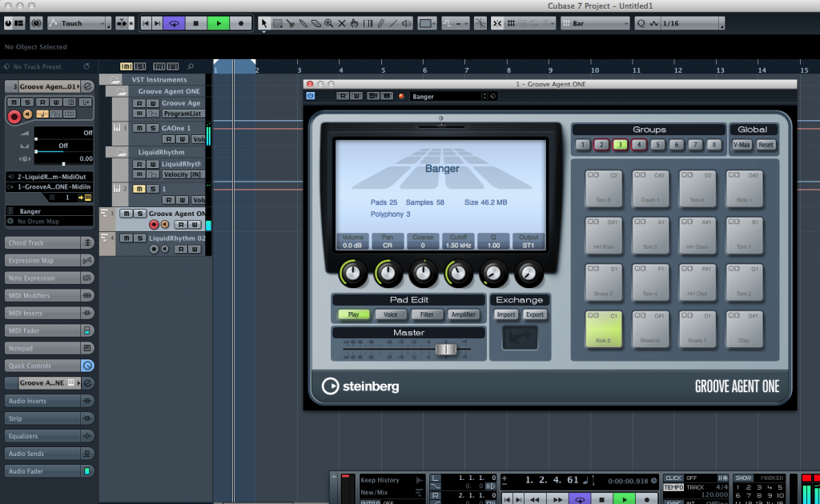Select the Object Selection arrow tool

click(x=263, y=23)
